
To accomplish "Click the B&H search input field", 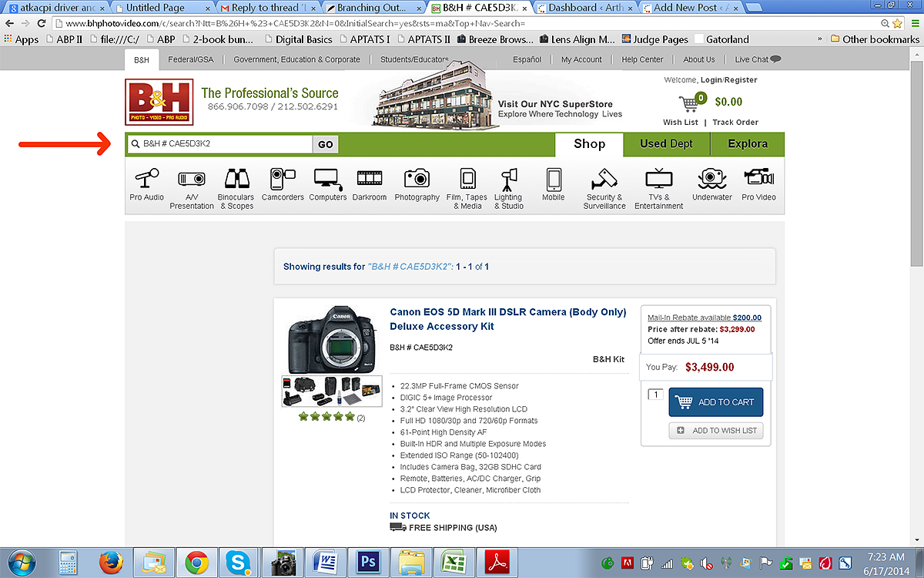I will (x=220, y=144).
